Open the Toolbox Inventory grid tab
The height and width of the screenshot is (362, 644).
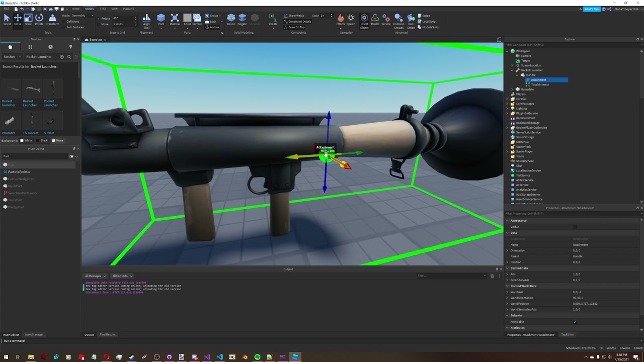(30, 47)
